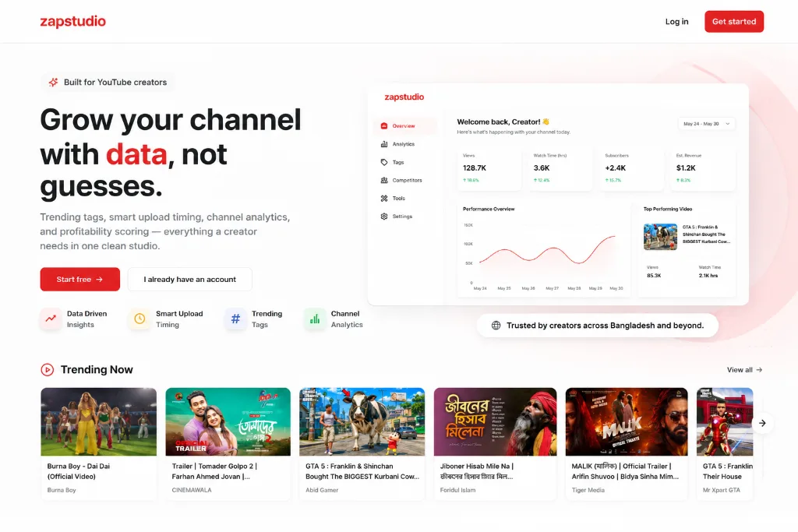Click the Analytics bar chart sidebar icon

pyautogui.click(x=384, y=144)
